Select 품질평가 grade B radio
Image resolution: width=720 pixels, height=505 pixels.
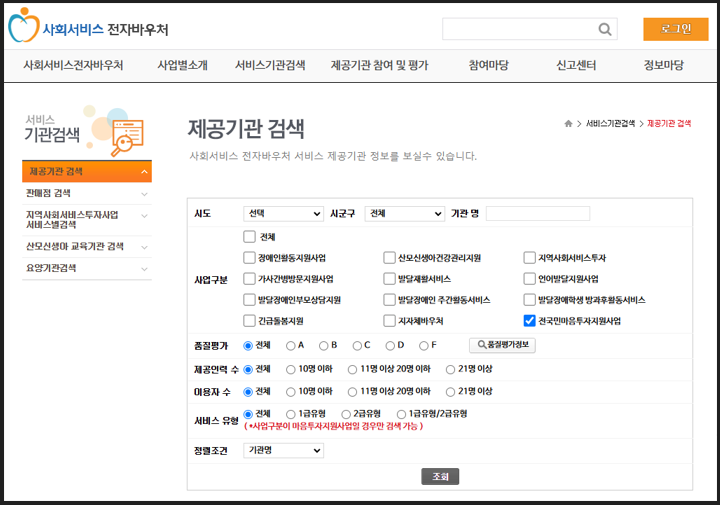point(324,346)
